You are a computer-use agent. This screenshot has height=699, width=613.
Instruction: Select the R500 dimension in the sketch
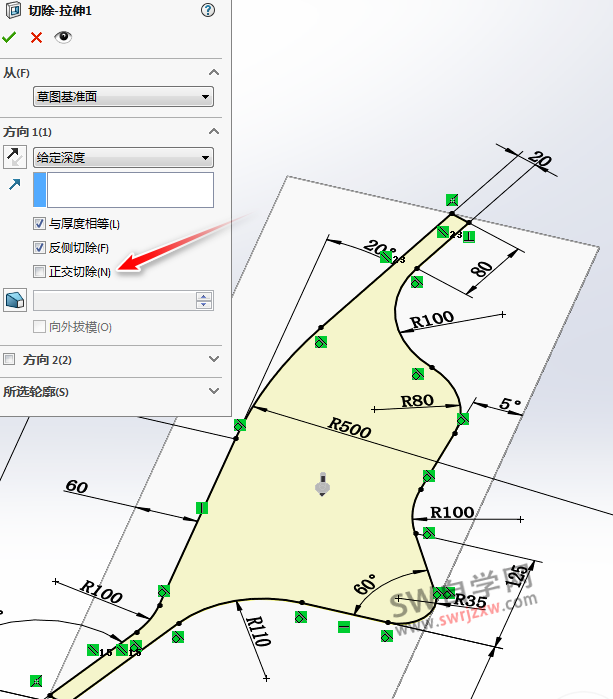350,431
